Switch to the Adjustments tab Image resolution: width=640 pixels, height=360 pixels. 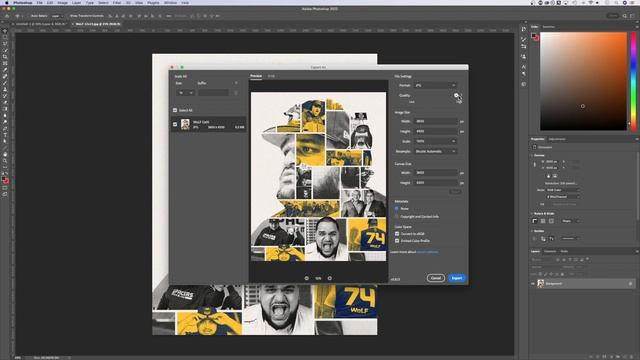(x=557, y=139)
